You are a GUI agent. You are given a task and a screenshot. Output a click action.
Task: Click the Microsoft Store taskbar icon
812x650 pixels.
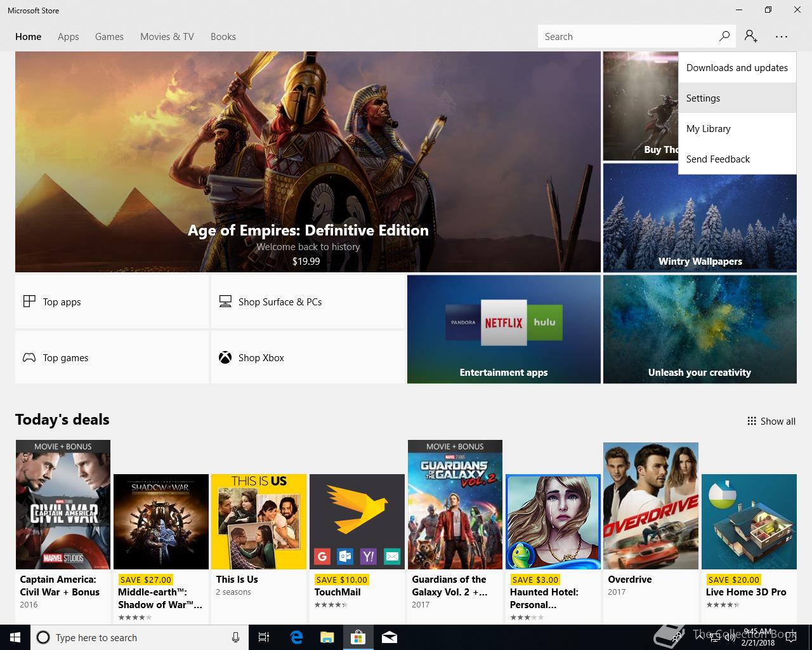click(358, 637)
